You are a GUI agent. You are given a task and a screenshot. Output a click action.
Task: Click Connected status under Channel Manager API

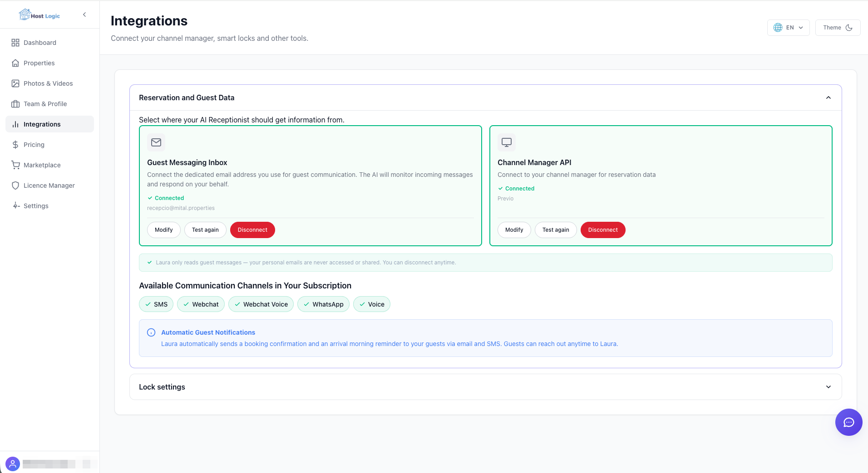pos(516,189)
